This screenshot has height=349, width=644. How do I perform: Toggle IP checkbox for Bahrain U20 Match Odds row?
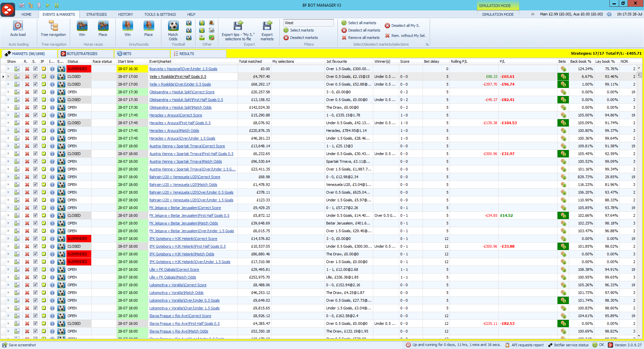pyautogui.click(x=44, y=185)
